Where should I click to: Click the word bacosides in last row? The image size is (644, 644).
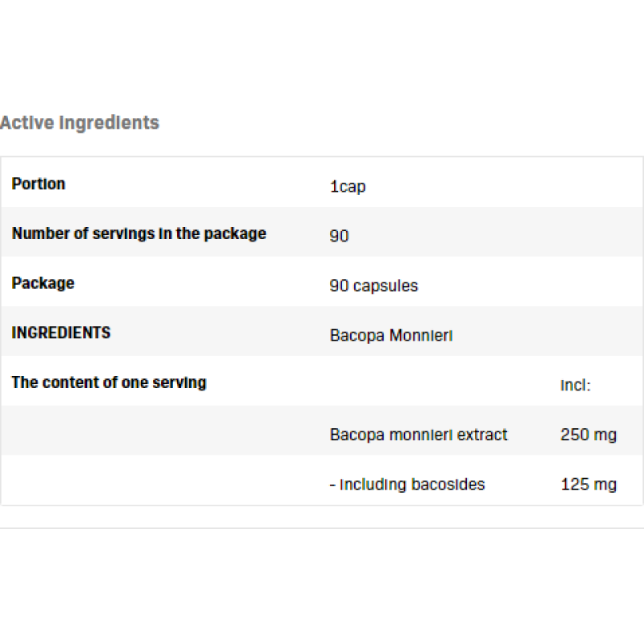click(x=448, y=484)
